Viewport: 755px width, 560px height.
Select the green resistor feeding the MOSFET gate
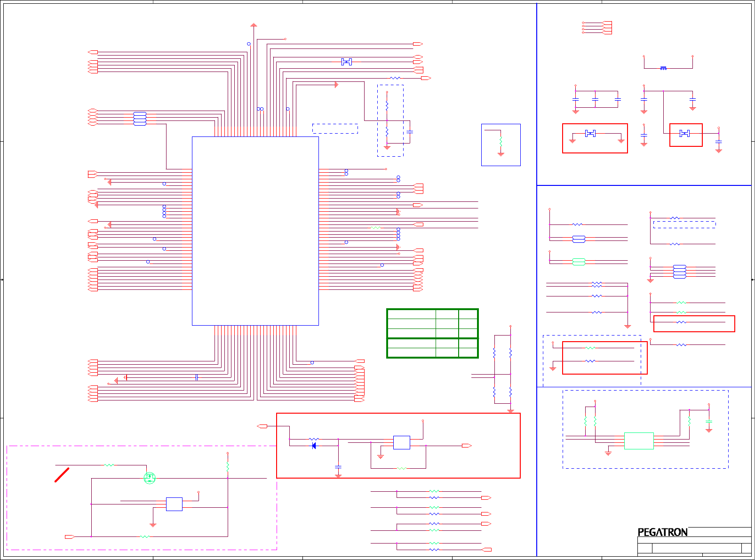tap(109, 465)
